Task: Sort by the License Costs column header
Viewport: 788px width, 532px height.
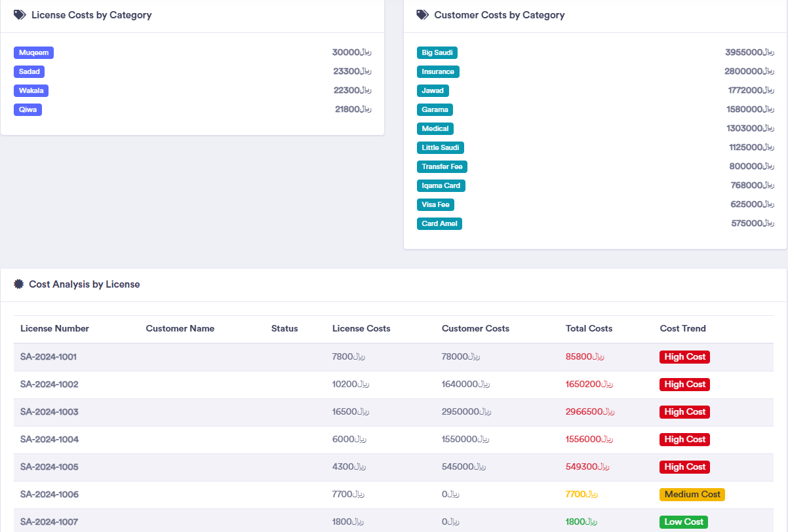Action: pos(361,328)
